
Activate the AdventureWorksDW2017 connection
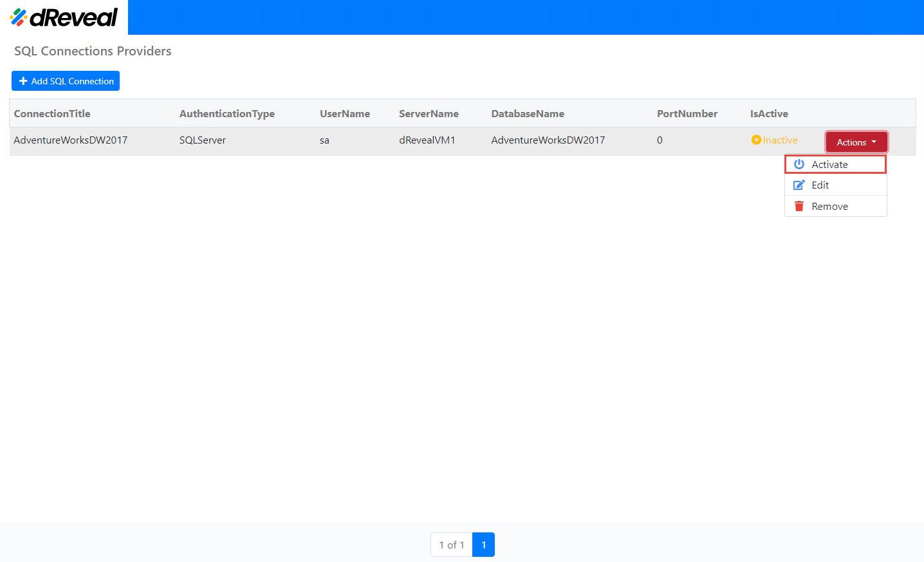tap(829, 164)
